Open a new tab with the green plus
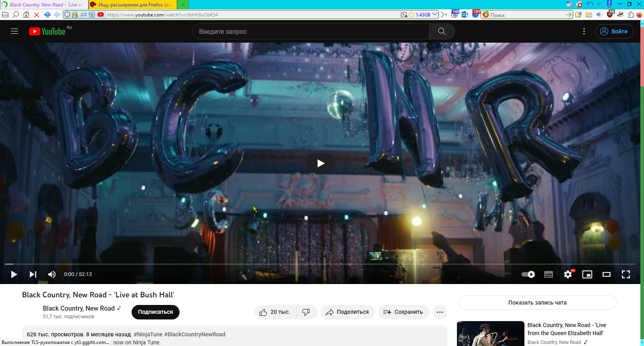This screenshot has width=644, height=346. (x=183, y=4)
